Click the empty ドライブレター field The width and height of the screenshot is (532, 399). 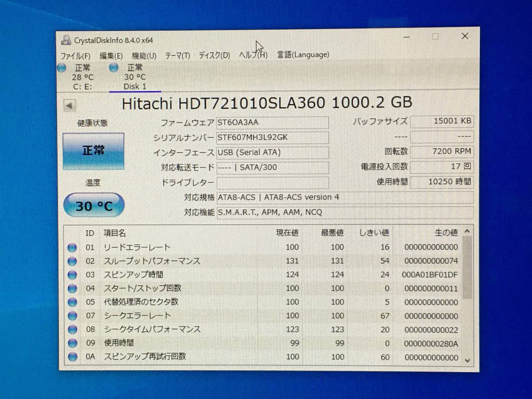pyautogui.click(x=273, y=183)
